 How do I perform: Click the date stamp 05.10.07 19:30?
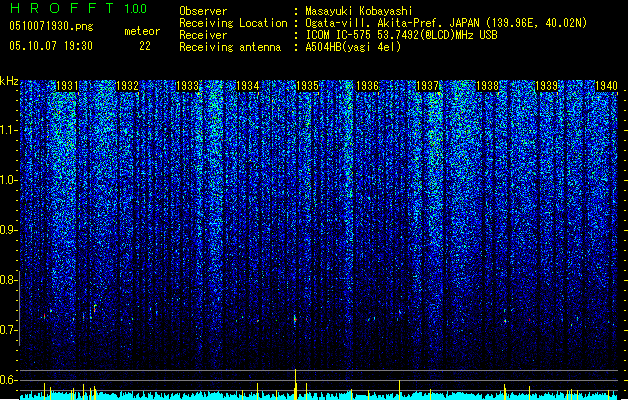pyautogui.click(x=51, y=46)
